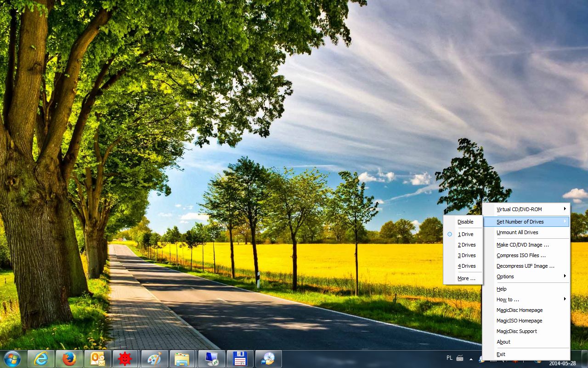Expand the How to ... submenu

tap(526, 299)
